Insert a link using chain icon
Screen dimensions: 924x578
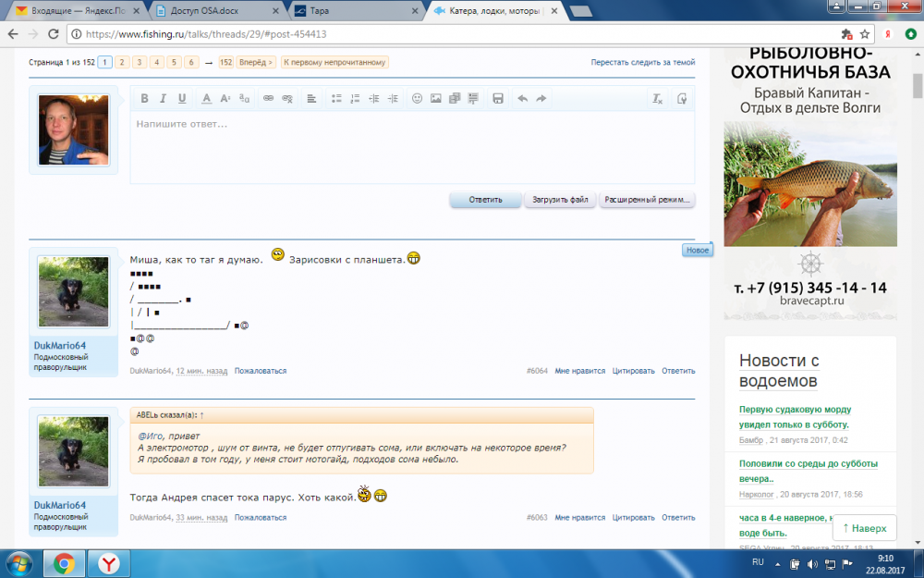[268, 99]
